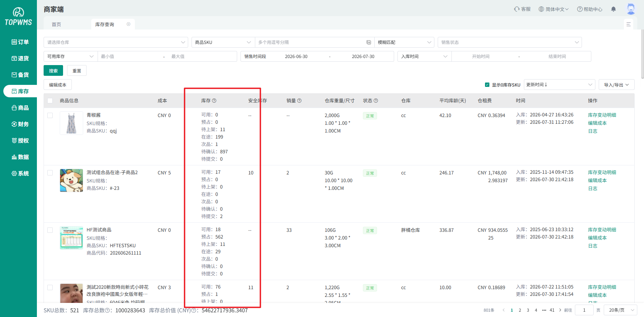Close the 库存查询 tab
Viewport: 644px width, 317px height.
[x=128, y=24]
